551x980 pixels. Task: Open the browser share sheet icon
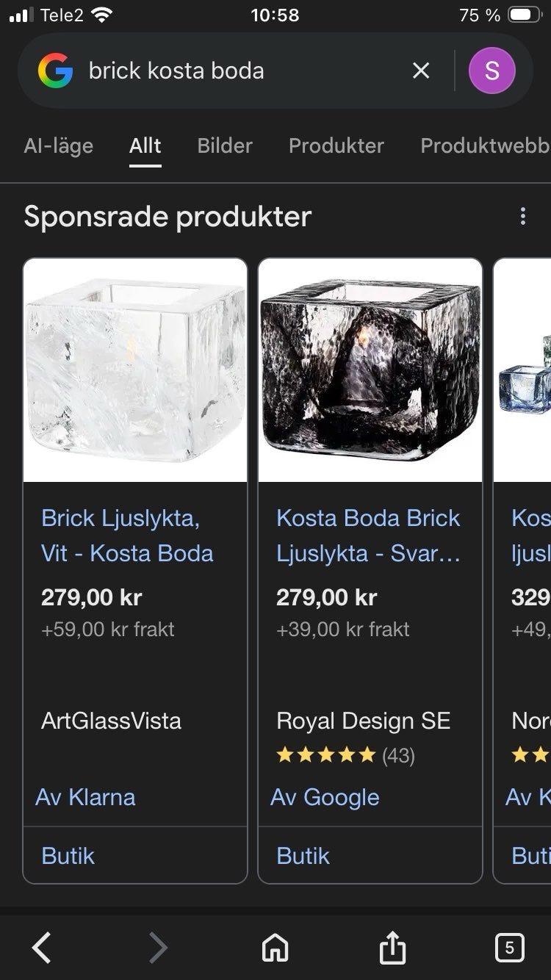tap(392, 948)
